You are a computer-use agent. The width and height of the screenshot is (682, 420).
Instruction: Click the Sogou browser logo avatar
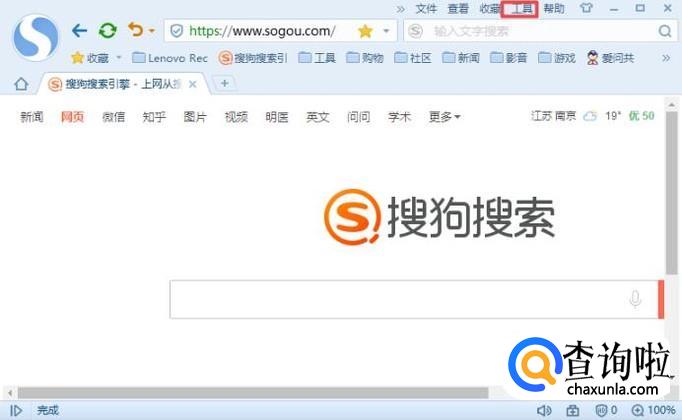point(36,37)
